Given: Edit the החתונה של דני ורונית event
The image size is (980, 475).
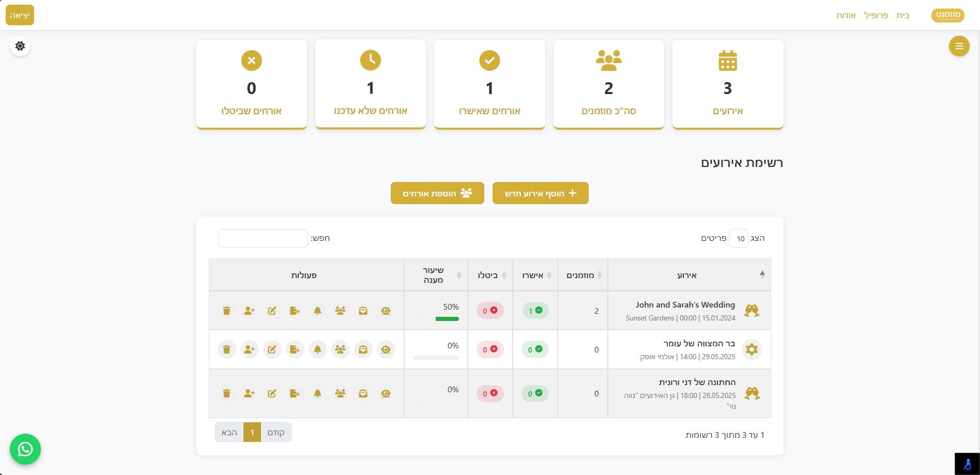Looking at the screenshot, I should [x=272, y=393].
